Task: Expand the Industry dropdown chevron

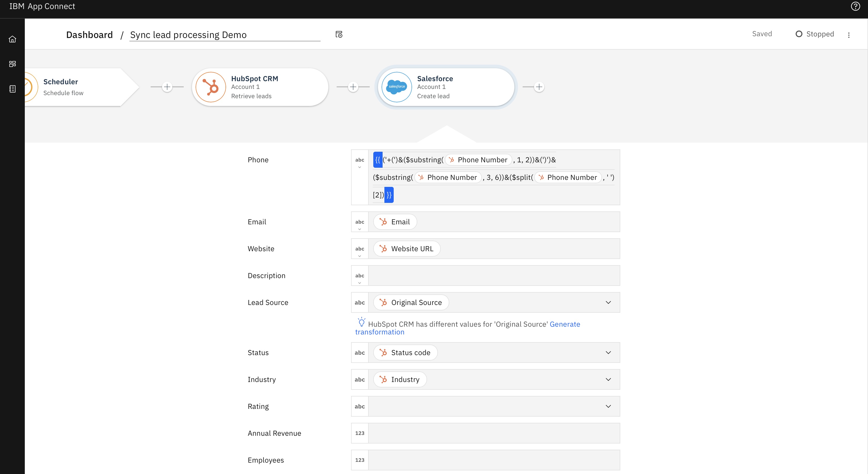Action: click(608, 380)
